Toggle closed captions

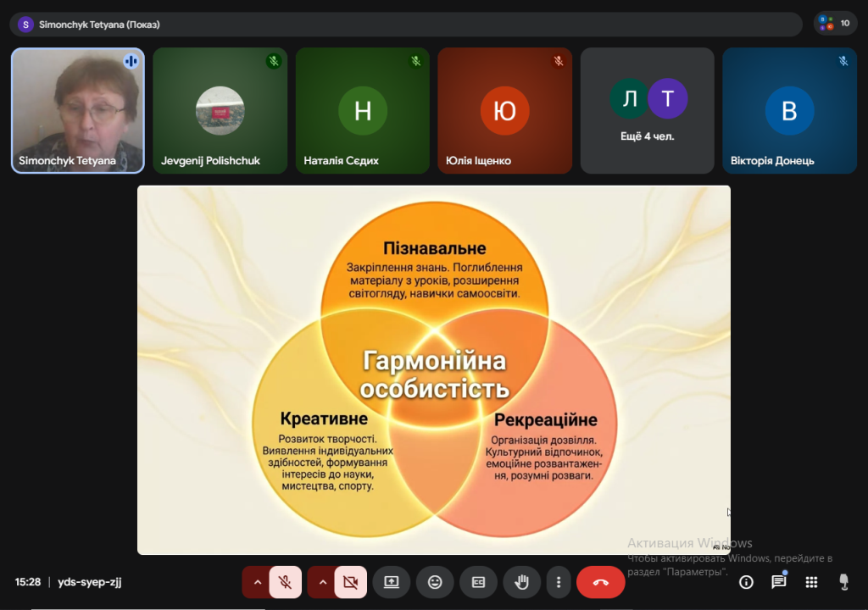point(478,582)
